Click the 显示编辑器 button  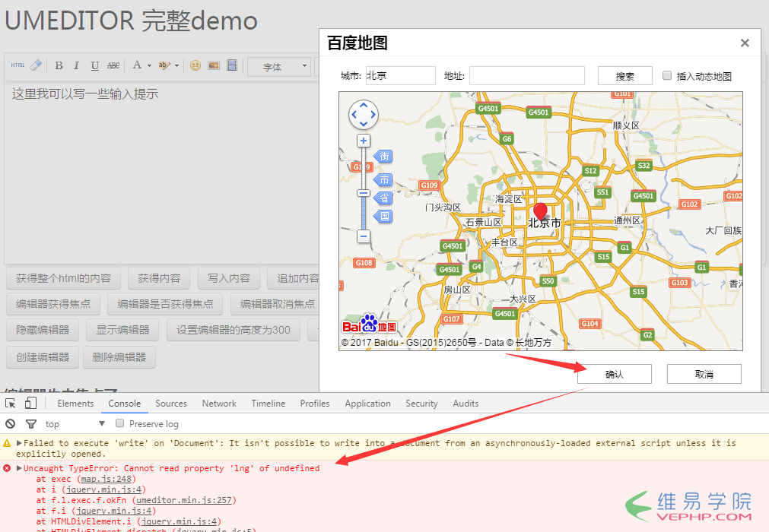coord(122,330)
